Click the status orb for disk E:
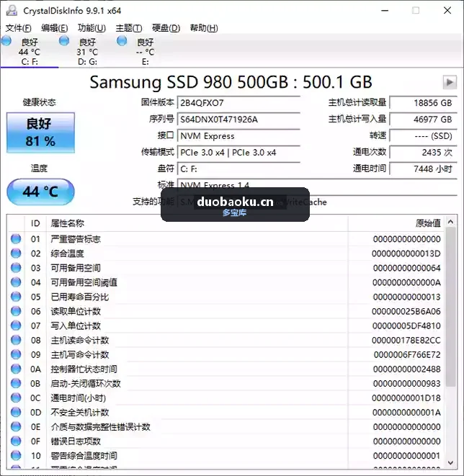Viewport: 464px width, 476px height. pos(122,40)
